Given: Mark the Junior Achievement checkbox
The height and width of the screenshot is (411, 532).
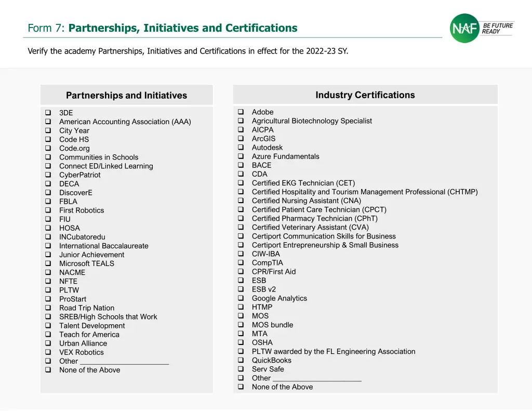Looking at the screenshot, I should (x=48, y=254).
